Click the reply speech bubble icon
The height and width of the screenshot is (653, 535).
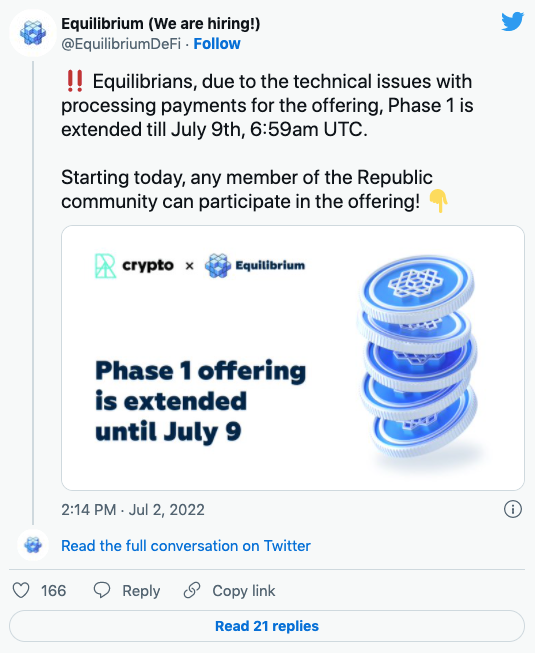[x=102, y=590]
